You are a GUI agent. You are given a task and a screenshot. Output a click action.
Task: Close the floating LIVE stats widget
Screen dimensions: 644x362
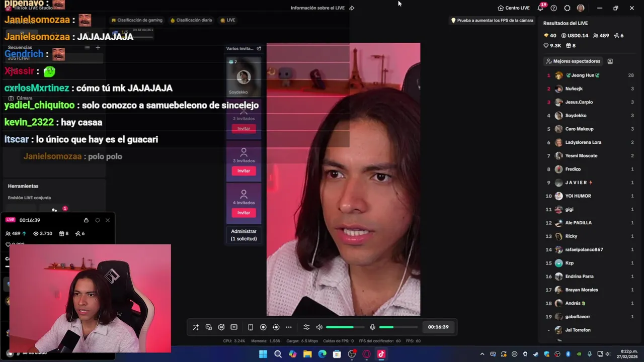click(x=108, y=220)
